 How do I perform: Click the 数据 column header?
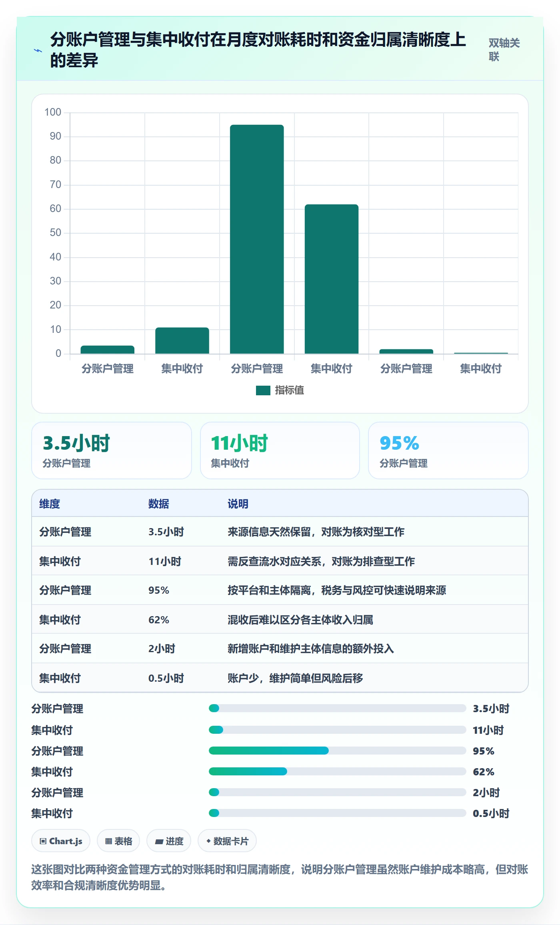coord(159,504)
